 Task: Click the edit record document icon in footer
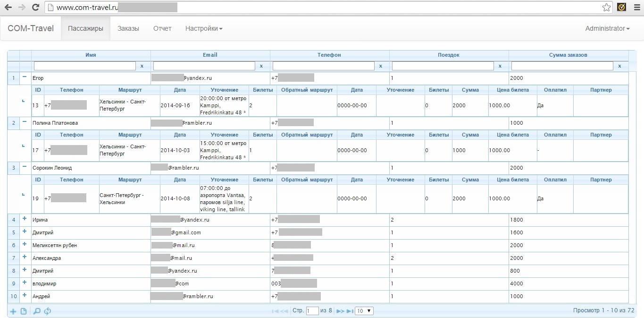pos(24,311)
